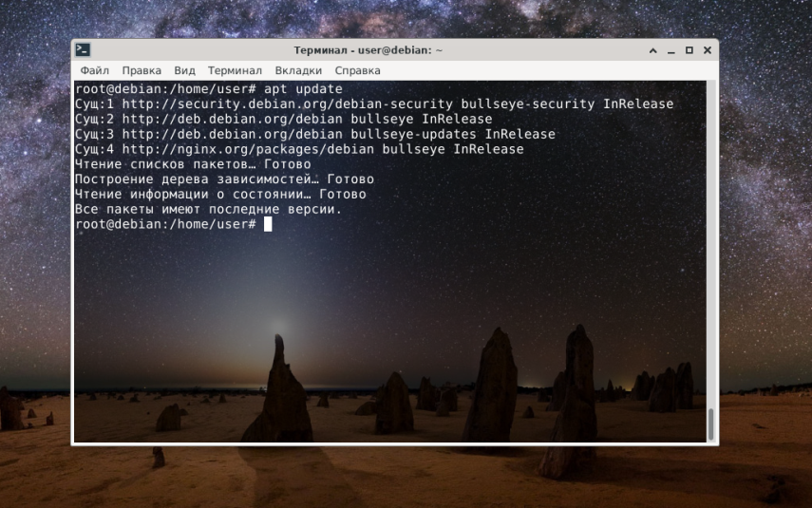
Task: Open the Файл menu
Action: pyautogui.click(x=94, y=70)
